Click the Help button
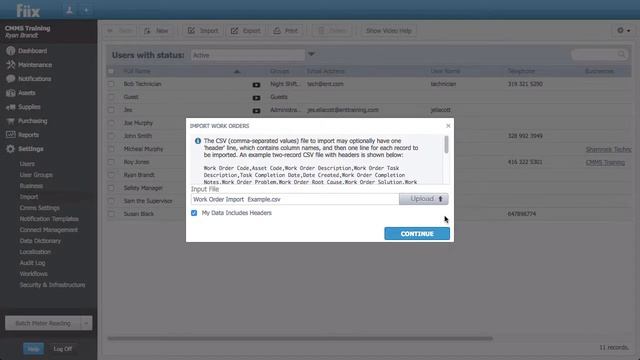This screenshot has height=360, width=640. [33, 349]
